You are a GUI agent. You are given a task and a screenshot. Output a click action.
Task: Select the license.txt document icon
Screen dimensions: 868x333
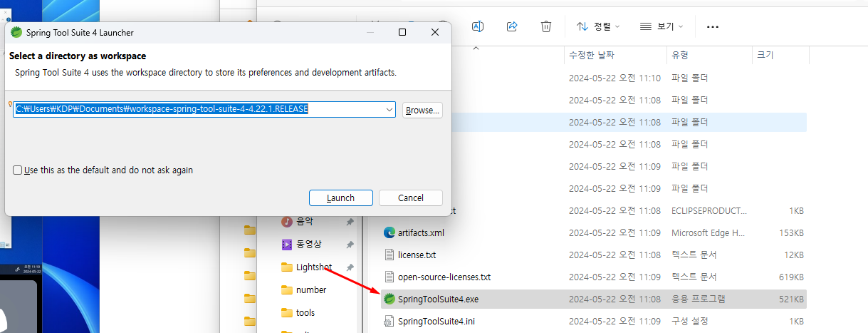click(389, 255)
